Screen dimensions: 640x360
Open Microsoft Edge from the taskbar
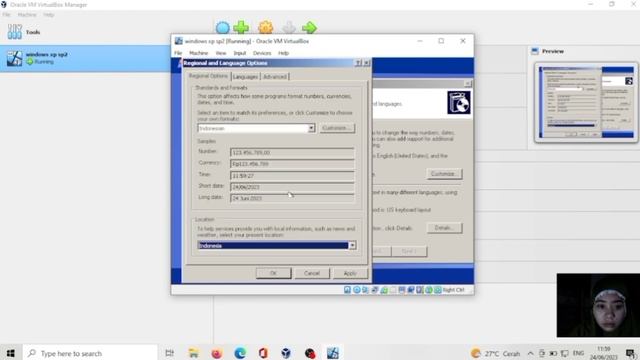point(240,353)
